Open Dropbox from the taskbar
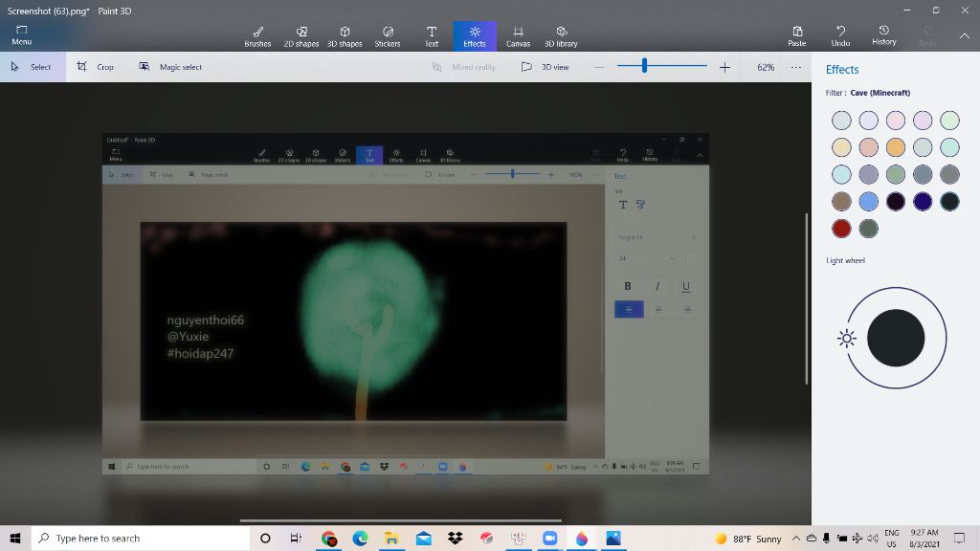The image size is (980, 551). coord(455,538)
